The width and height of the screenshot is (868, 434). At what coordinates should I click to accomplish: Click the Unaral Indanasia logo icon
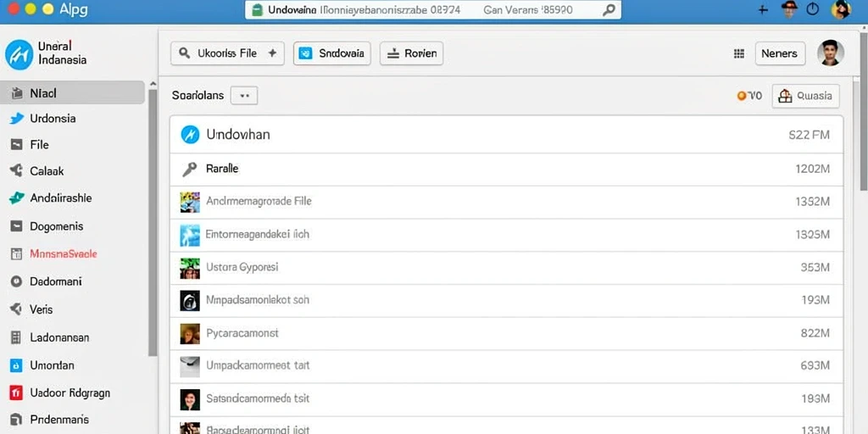tap(19, 54)
